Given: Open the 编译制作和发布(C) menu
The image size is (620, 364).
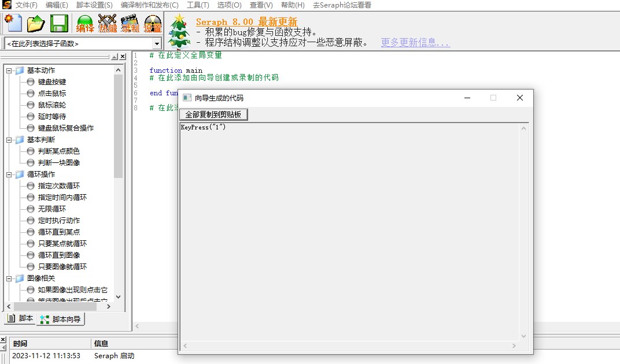Looking at the screenshot, I should [x=149, y=5].
